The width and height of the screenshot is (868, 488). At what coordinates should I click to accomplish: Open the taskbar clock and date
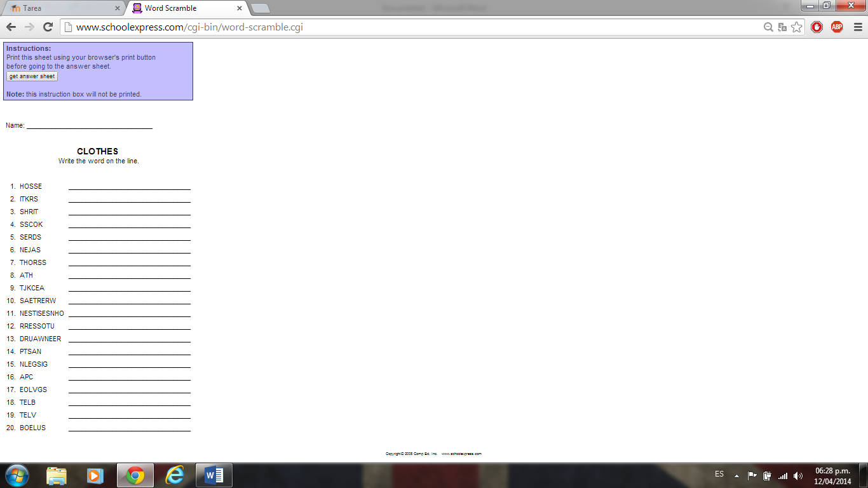tap(832, 476)
